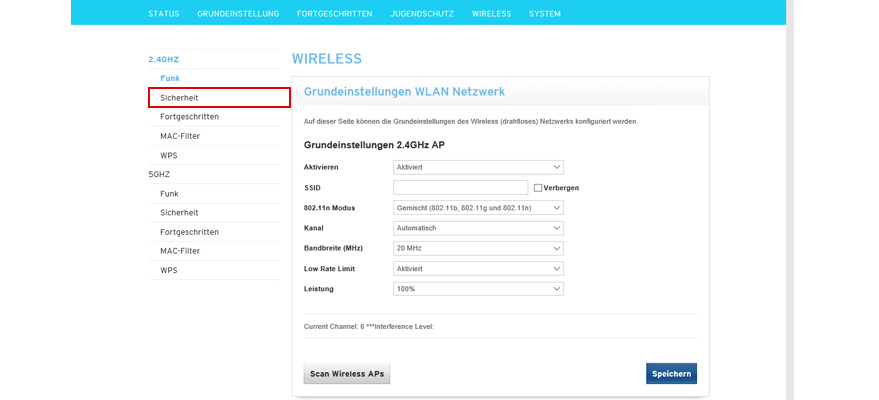This screenshot has height=400, width=879.
Task: Tick the Verbergen checkbox
Action: coord(538,188)
